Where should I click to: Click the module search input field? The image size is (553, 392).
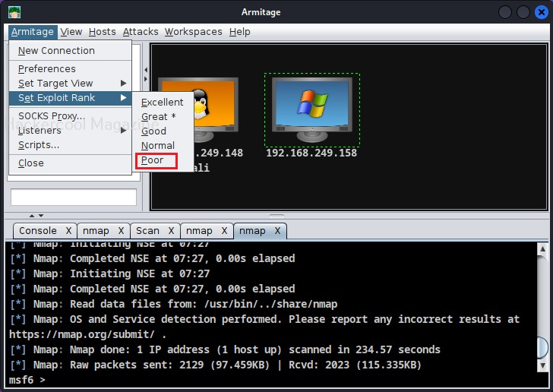74,197
